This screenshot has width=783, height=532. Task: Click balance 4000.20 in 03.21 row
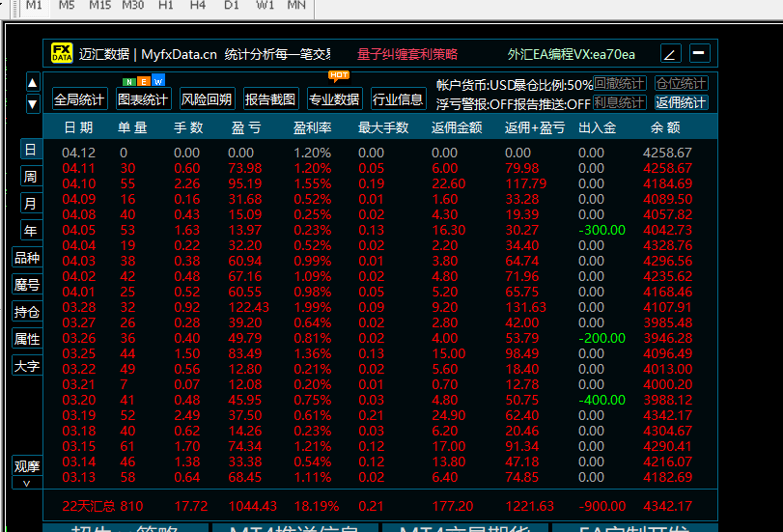668,384
